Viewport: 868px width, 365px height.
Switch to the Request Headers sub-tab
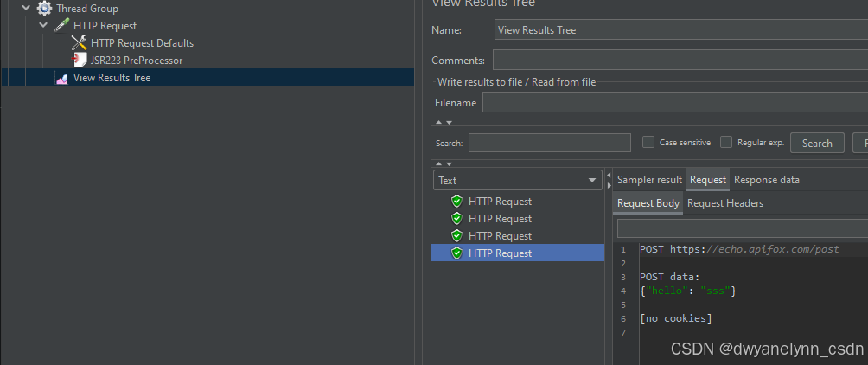coord(725,203)
